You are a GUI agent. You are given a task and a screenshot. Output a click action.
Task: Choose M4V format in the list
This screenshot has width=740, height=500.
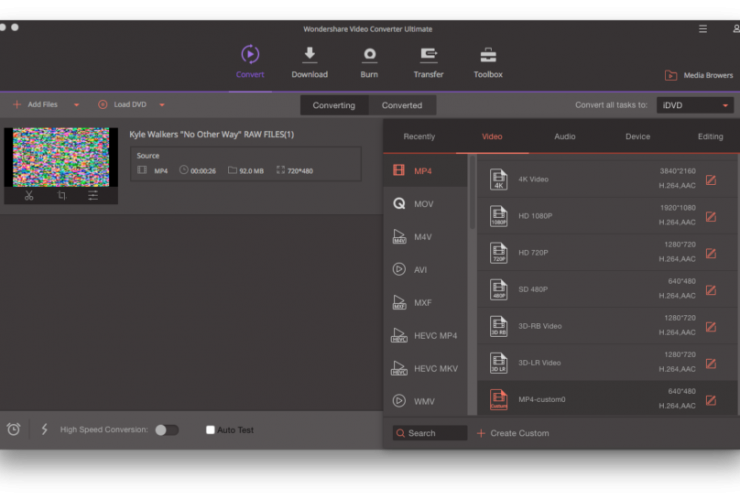pyautogui.click(x=425, y=237)
